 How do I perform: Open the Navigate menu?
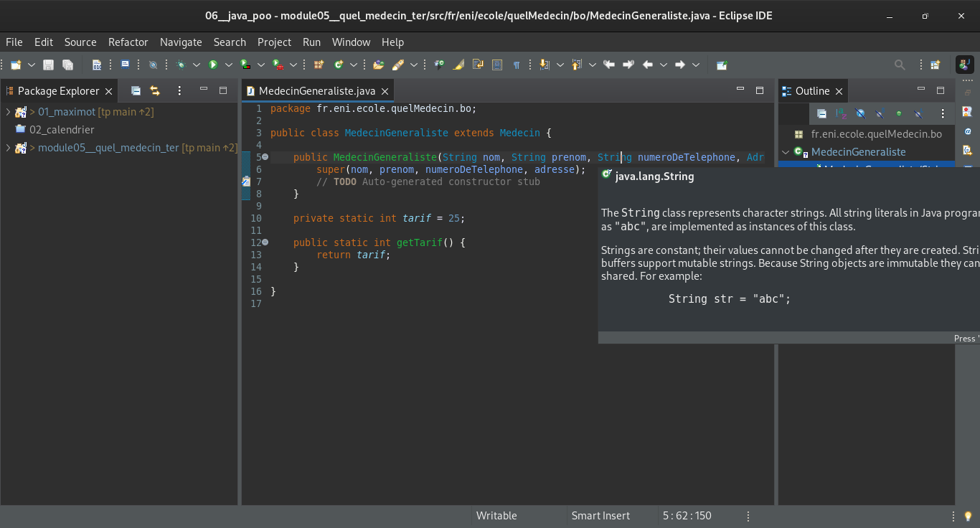[181, 42]
